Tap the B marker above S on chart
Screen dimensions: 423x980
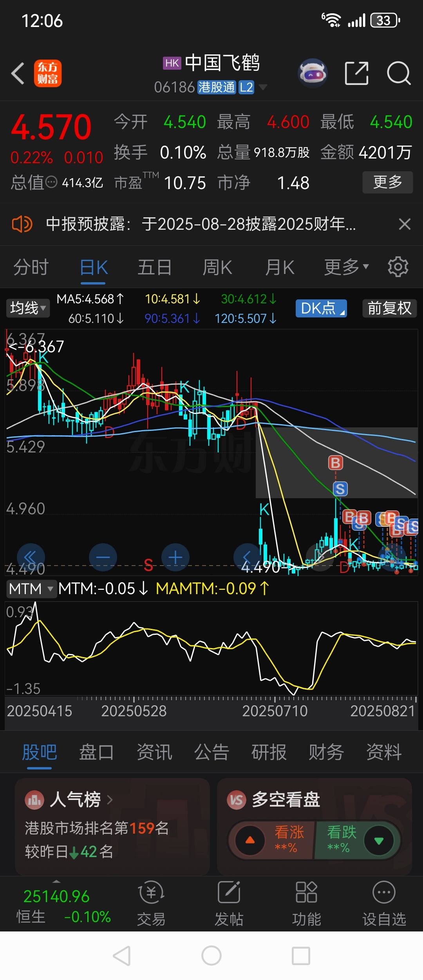point(336,463)
